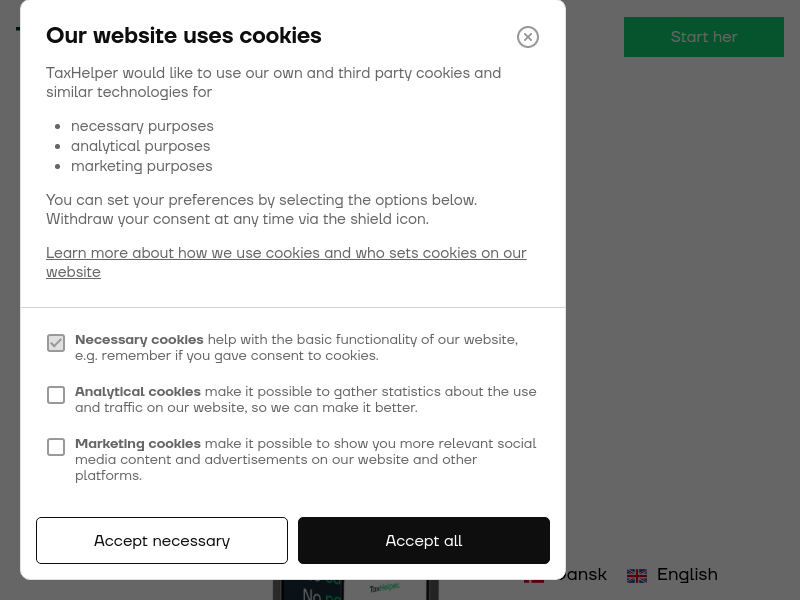Click the black Accept all button

click(424, 540)
